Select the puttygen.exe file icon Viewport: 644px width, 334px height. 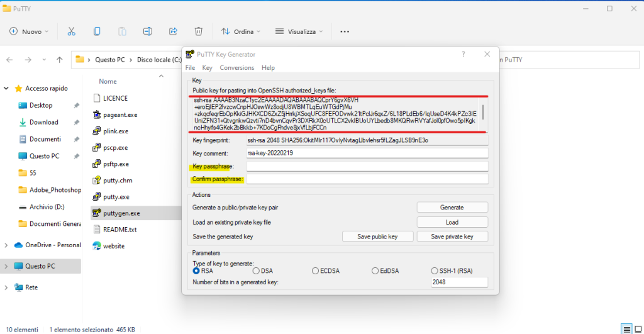pyautogui.click(x=97, y=213)
